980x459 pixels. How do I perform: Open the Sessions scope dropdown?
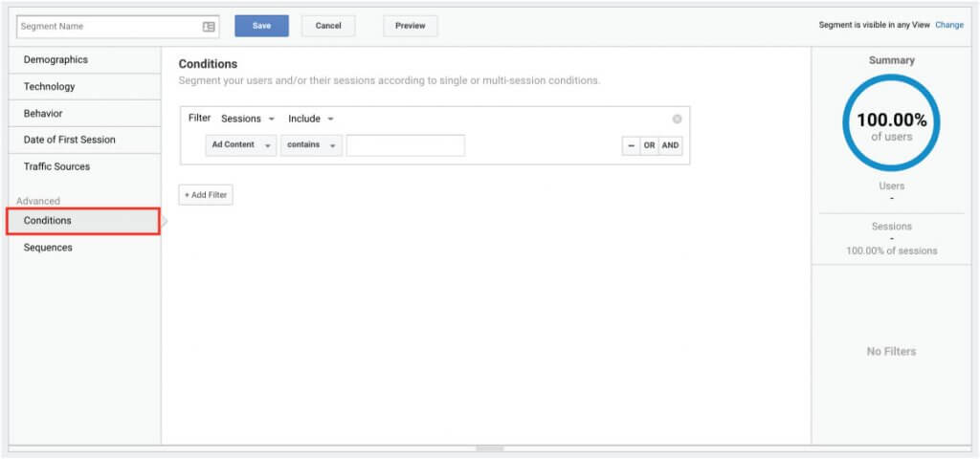(x=248, y=119)
